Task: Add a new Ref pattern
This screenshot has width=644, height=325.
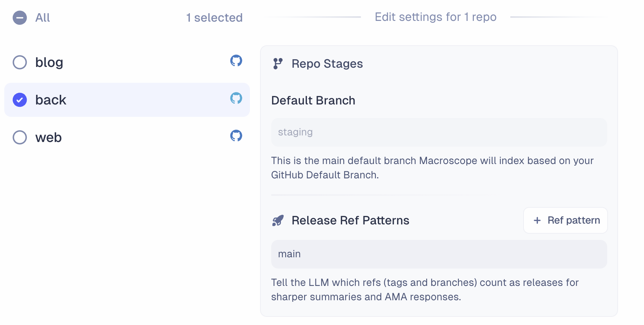Action: tap(565, 221)
